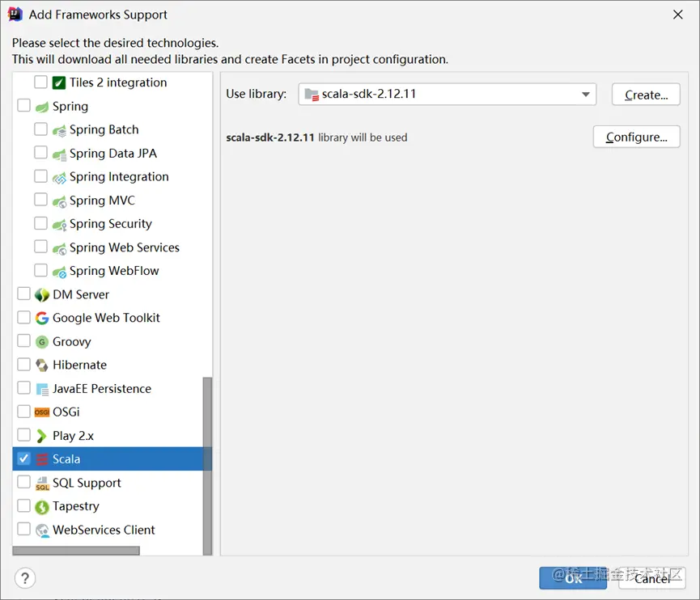Click the Scala red icon
Viewport: 700px width, 600px height.
pyautogui.click(x=42, y=459)
